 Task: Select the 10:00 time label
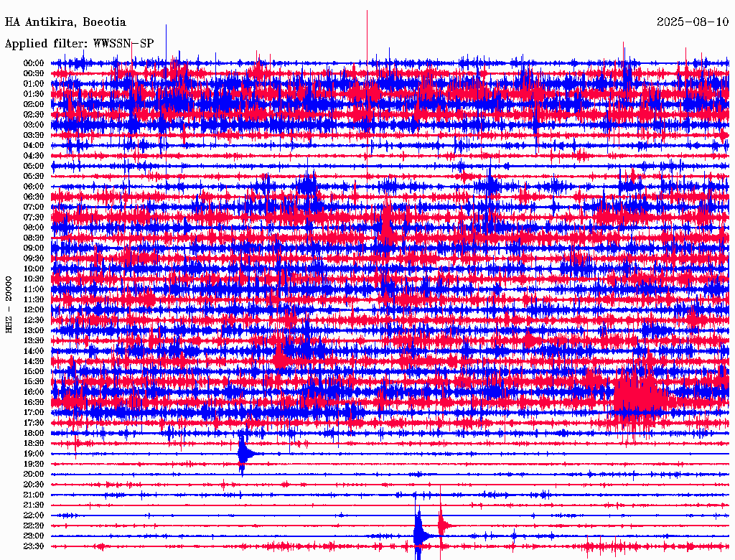pyautogui.click(x=33, y=269)
